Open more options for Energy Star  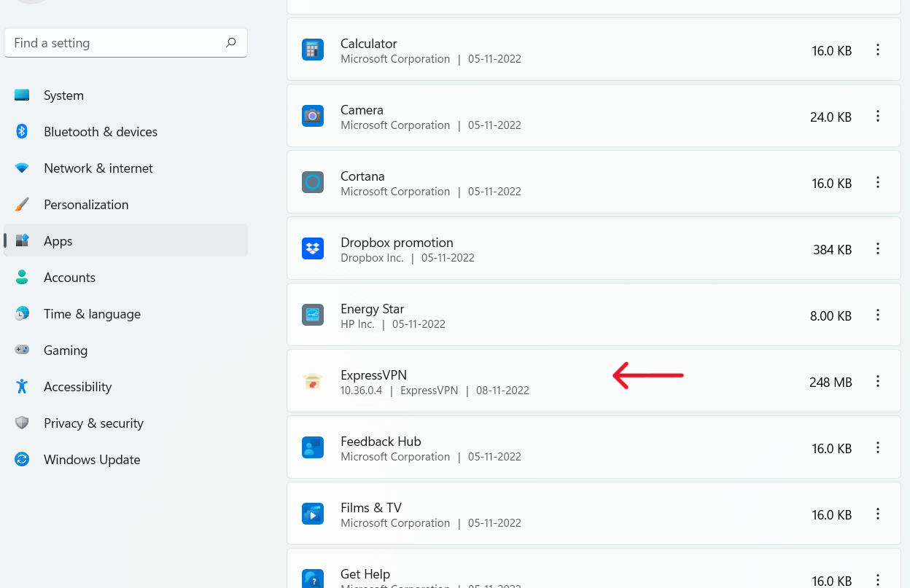[878, 315]
